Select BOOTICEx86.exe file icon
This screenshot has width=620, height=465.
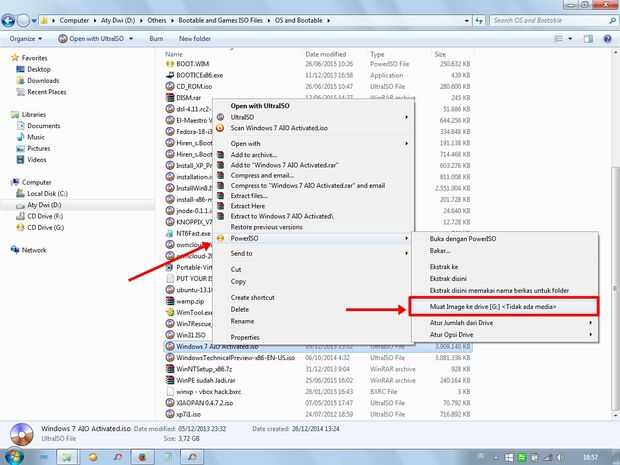point(170,75)
